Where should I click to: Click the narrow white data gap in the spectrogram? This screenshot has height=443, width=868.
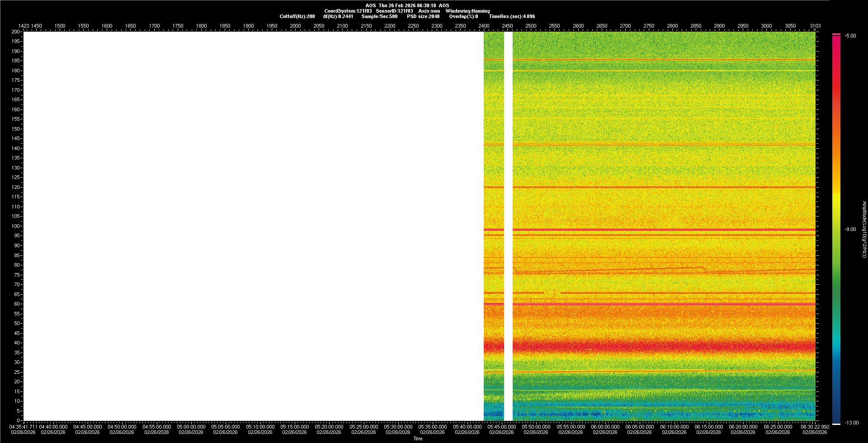[508, 226]
